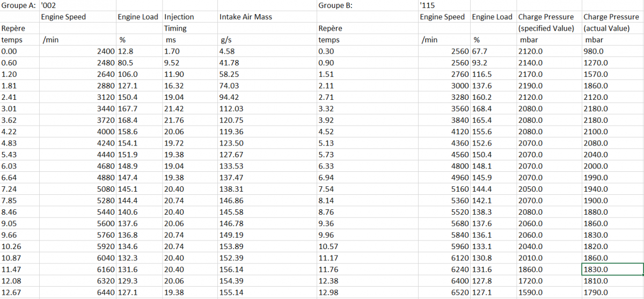Select the cell containing '002

pyautogui.click(x=78, y=5)
